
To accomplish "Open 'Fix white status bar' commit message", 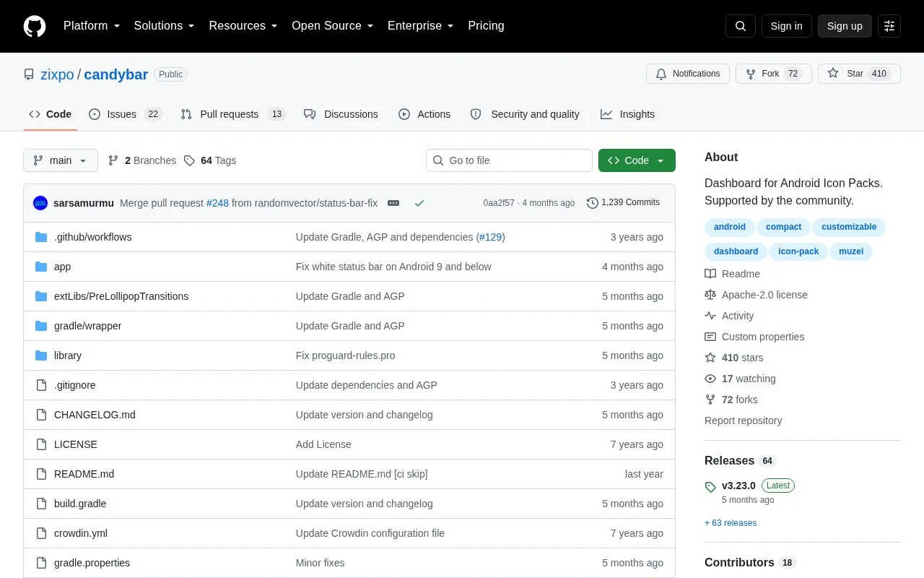I will coord(393,267).
